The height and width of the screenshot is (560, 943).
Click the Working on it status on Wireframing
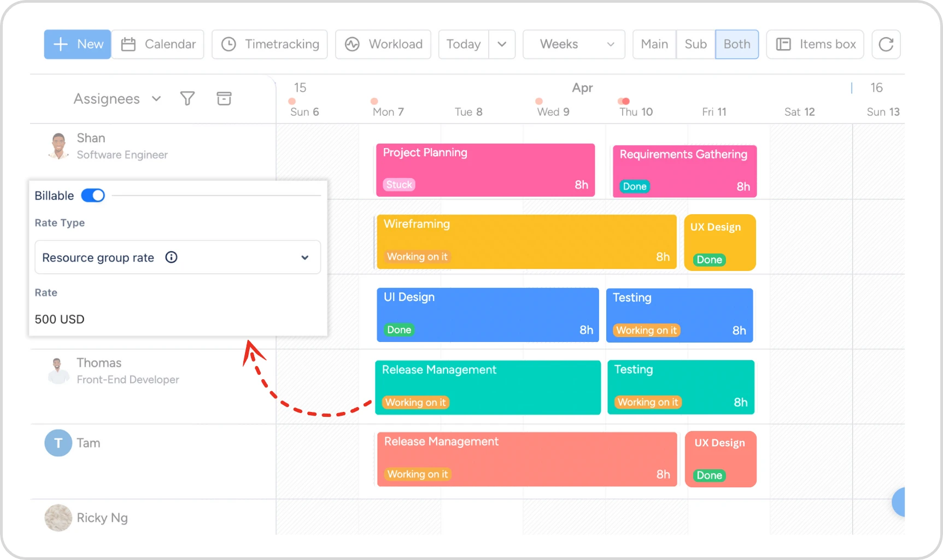coord(416,257)
